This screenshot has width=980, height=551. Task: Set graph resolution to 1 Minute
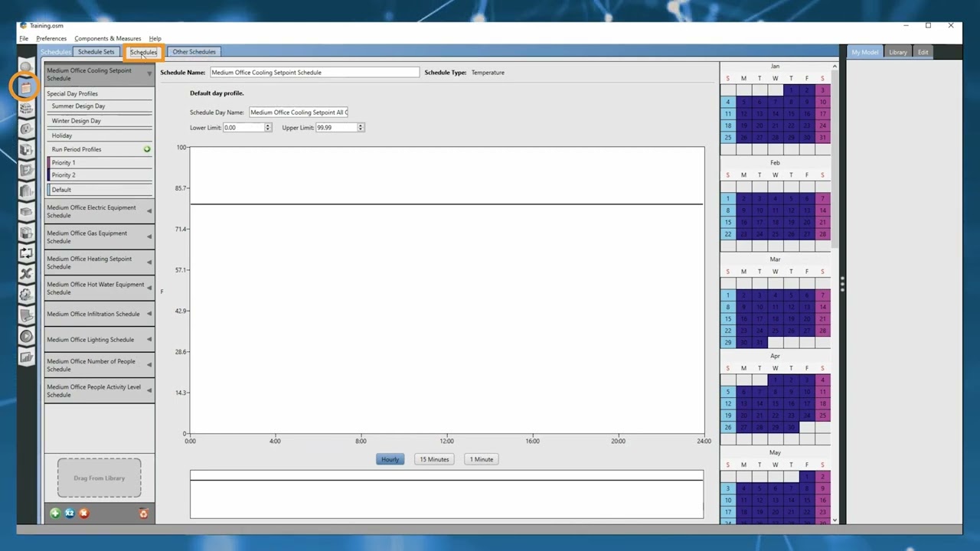[482, 459]
